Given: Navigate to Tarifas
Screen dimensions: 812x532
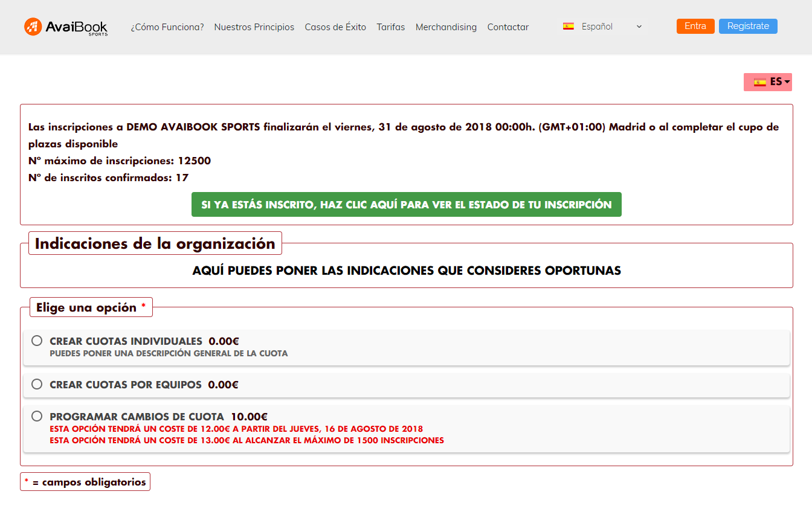Looking at the screenshot, I should [x=390, y=27].
